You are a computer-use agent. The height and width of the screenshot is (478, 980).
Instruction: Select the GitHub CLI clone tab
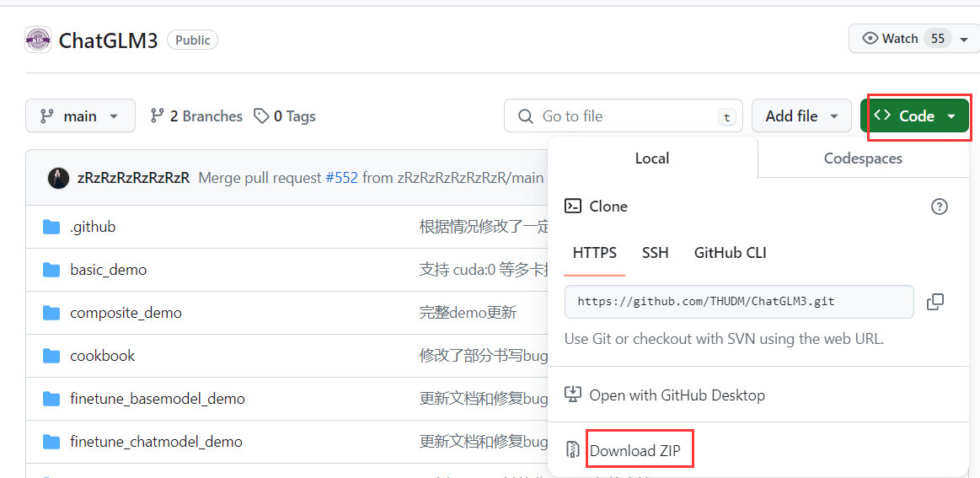730,253
